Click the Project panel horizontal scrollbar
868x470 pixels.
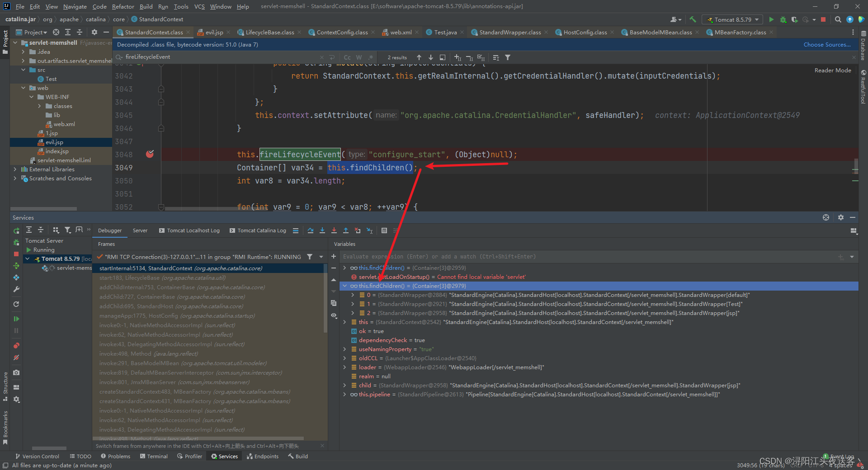tap(43, 209)
